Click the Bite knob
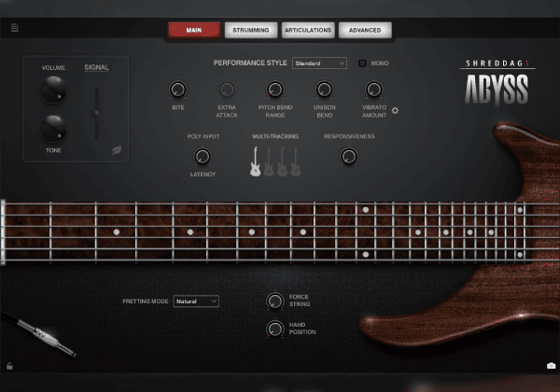Screen dimensions: 560x392 tap(178, 91)
